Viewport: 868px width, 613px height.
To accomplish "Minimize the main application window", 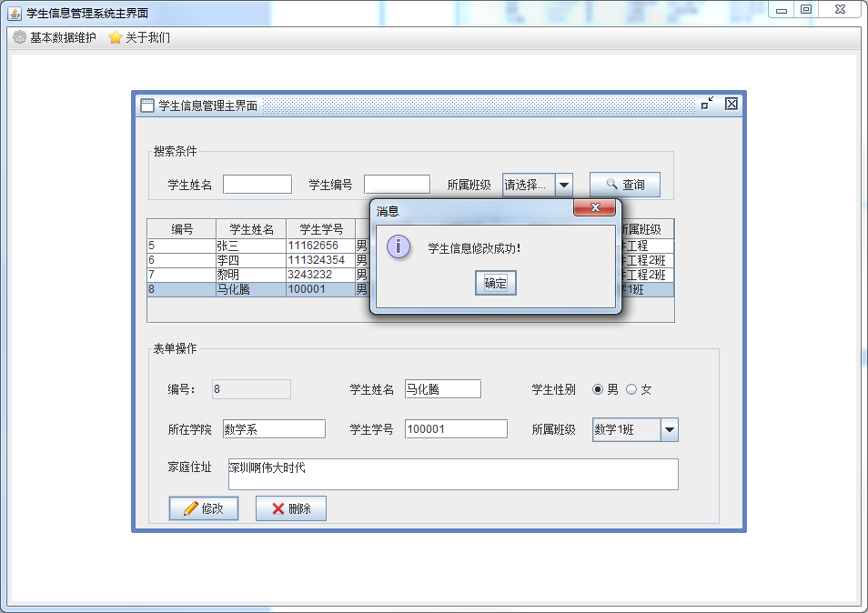I will [x=781, y=10].
